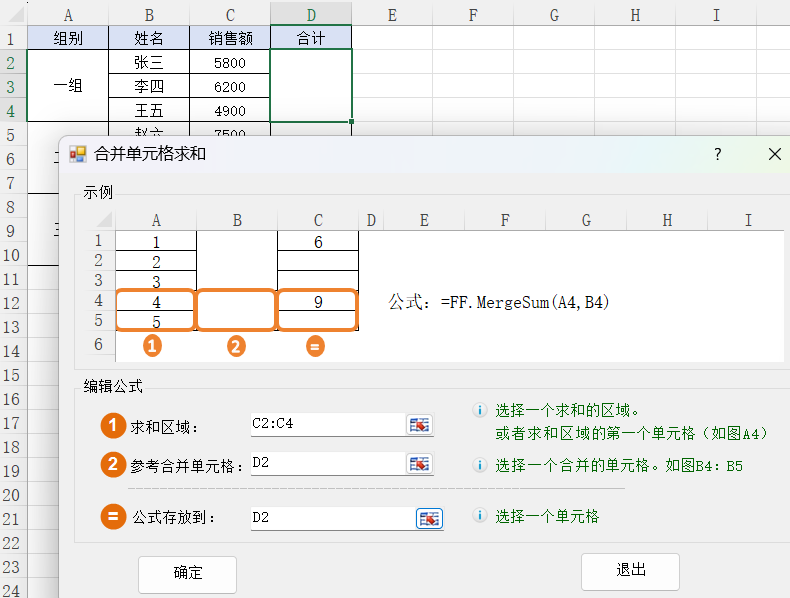Image resolution: width=790 pixels, height=598 pixels.
Task: Select row 1 header in worksheet
Action: point(12,38)
